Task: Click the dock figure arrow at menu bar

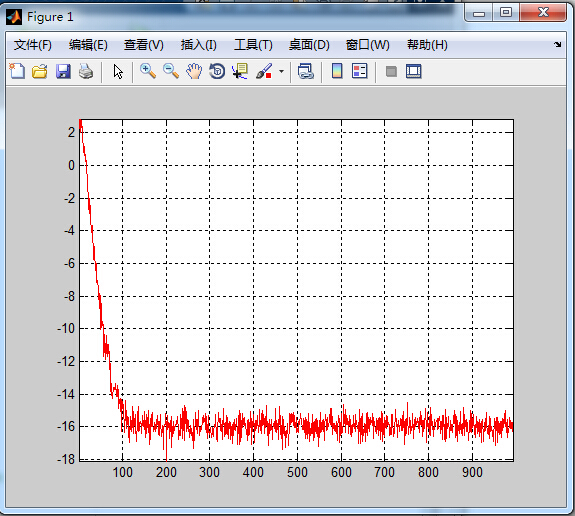Action: point(557,44)
